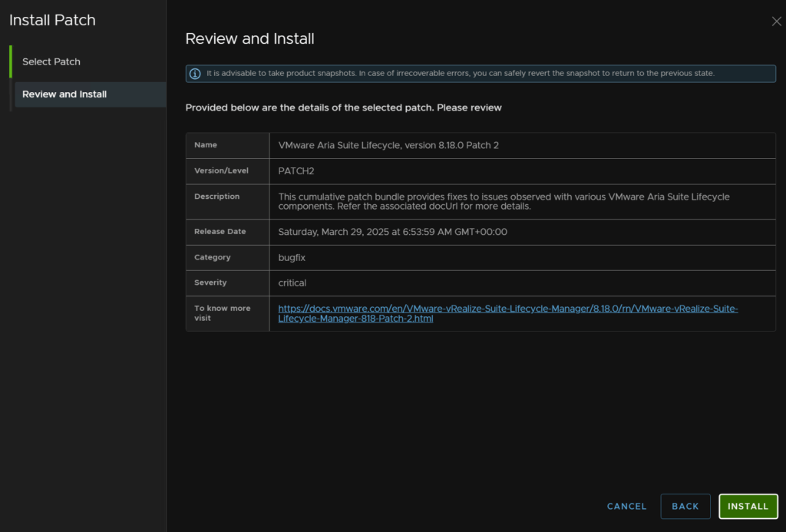Click the 'bugfix' category value
Viewport: 786px width, 532px height.
click(x=292, y=258)
